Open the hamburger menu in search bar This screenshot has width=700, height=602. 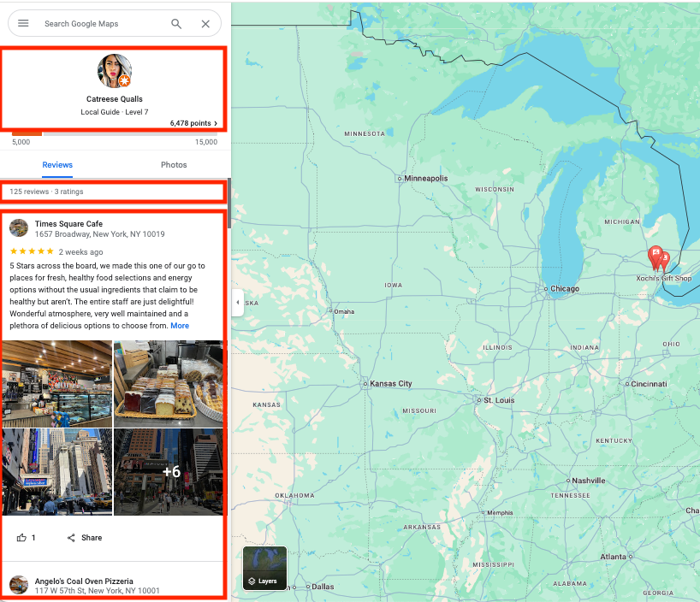pos(23,23)
